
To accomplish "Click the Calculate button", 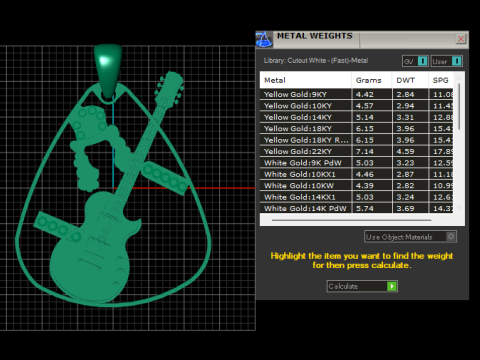I will (x=362, y=286).
